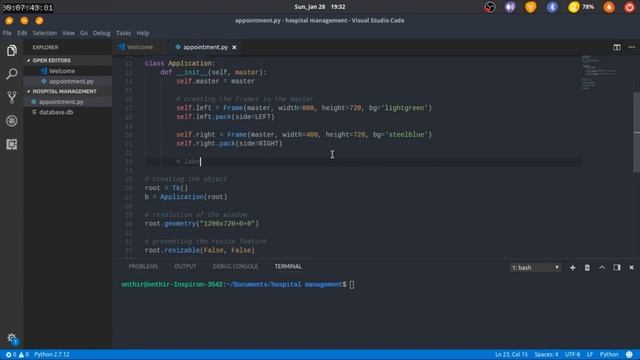
Task: Click 'root.resizable(False, False)' code line
Action: 200,251
